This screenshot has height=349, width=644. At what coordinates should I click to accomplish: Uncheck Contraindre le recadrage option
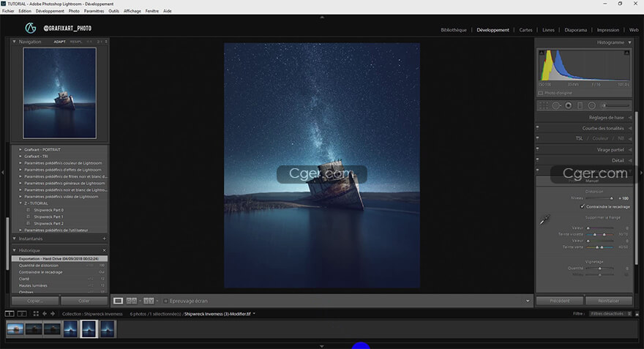click(582, 206)
